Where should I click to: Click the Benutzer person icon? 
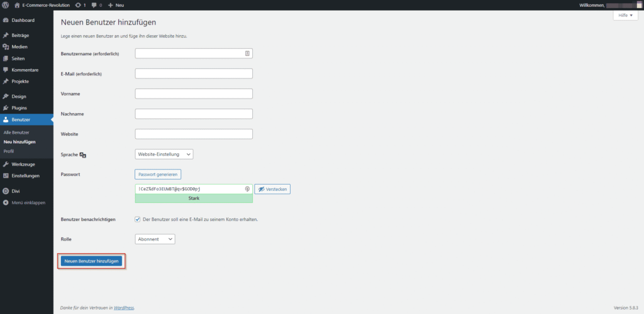6,119
